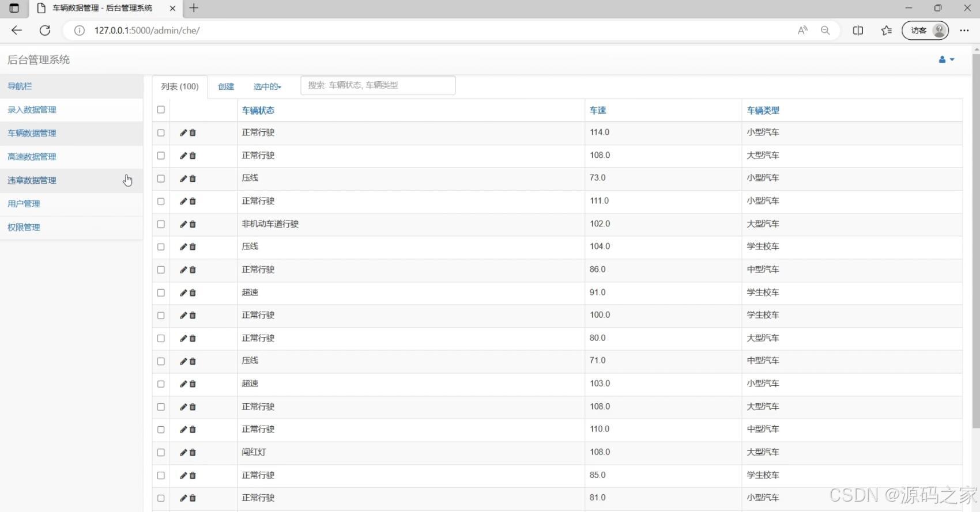The width and height of the screenshot is (980, 512).
Task: Open the browser favorites star icon
Action: coord(887,31)
